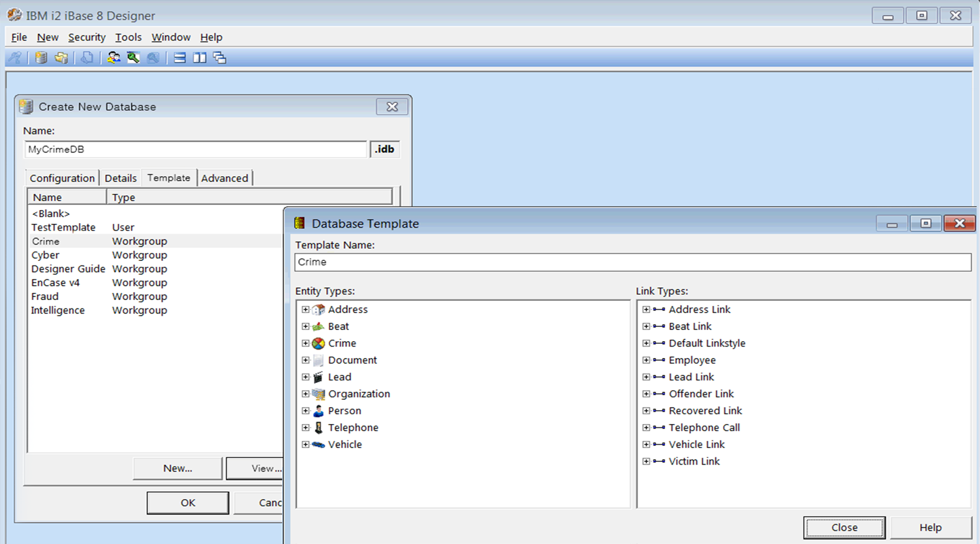Open the Help menu
The height and width of the screenshot is (544, 980).
[211, 37]
